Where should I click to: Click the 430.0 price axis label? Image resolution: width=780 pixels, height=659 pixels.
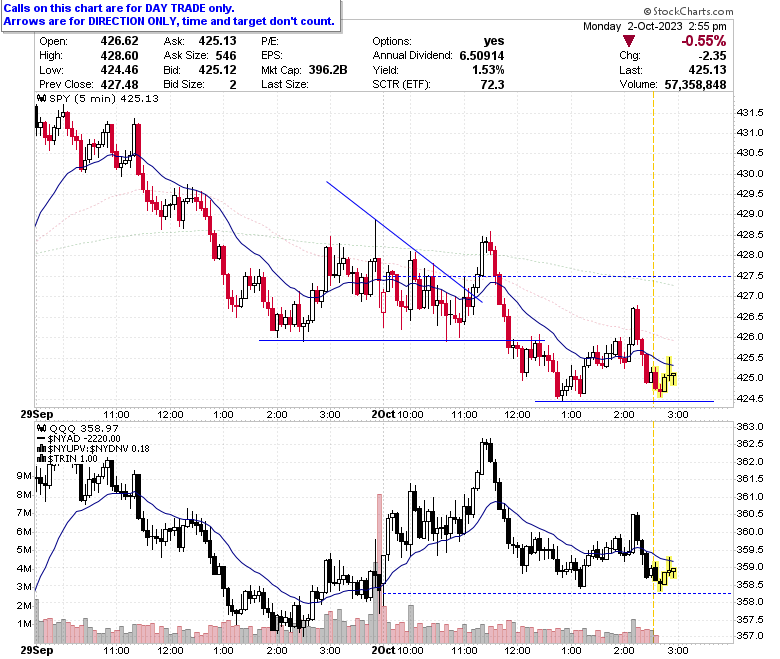pos(750,173)
